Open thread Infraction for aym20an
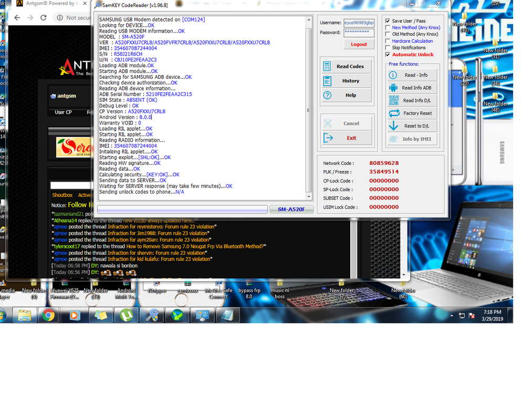Image resolution: width=525 pixels, height=420 pixels. click(159, 240)
